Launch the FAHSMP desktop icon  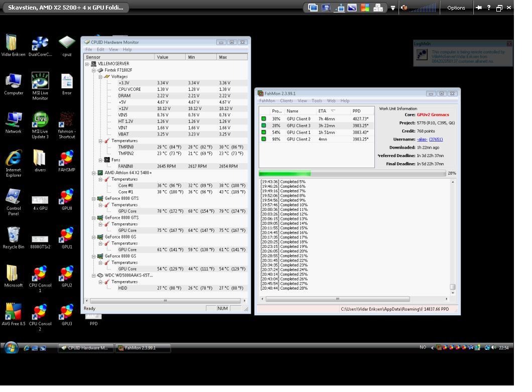(x=67, y=161)
